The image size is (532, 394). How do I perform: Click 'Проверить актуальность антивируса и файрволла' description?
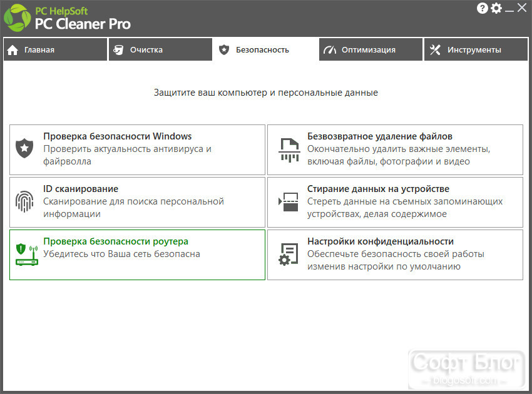[x=127, y=155]
